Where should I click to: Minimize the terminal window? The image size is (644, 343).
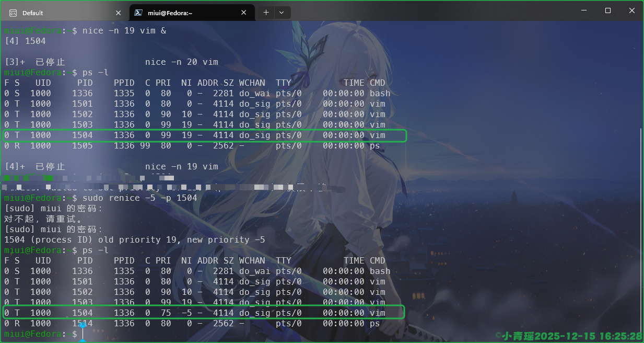point(583,10)
